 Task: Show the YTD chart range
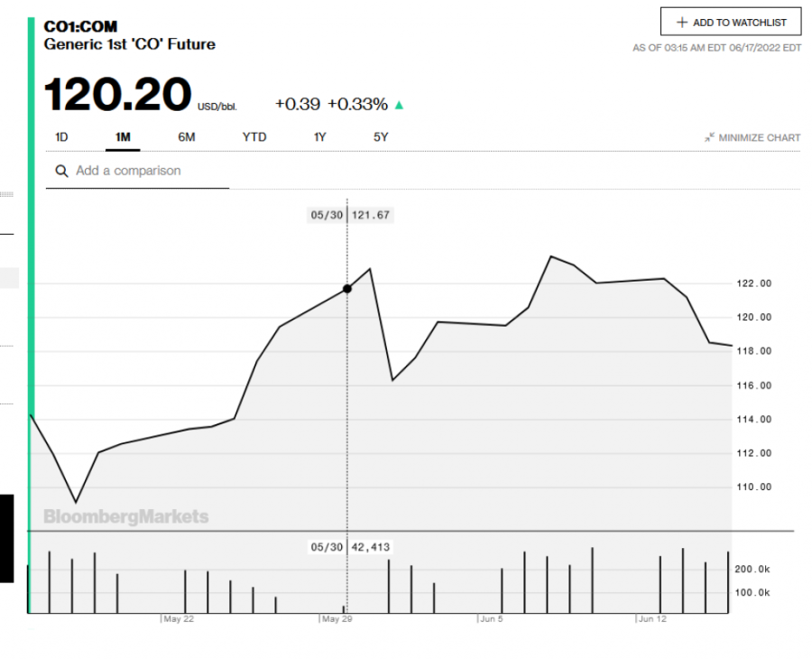coord(254,137)
